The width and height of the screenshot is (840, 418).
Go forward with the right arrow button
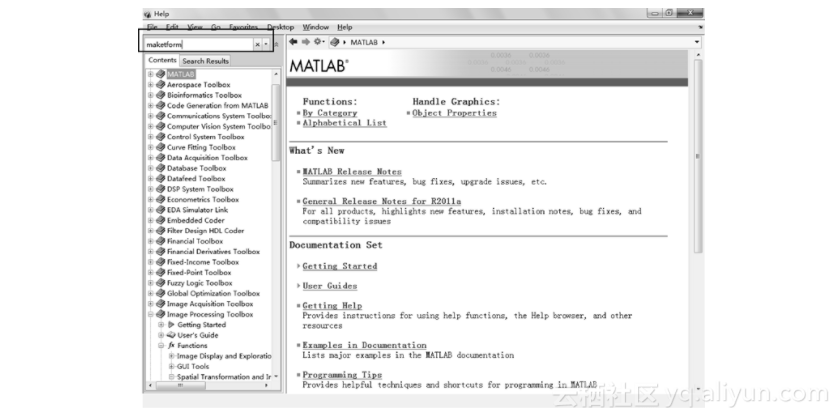(305, 42)
